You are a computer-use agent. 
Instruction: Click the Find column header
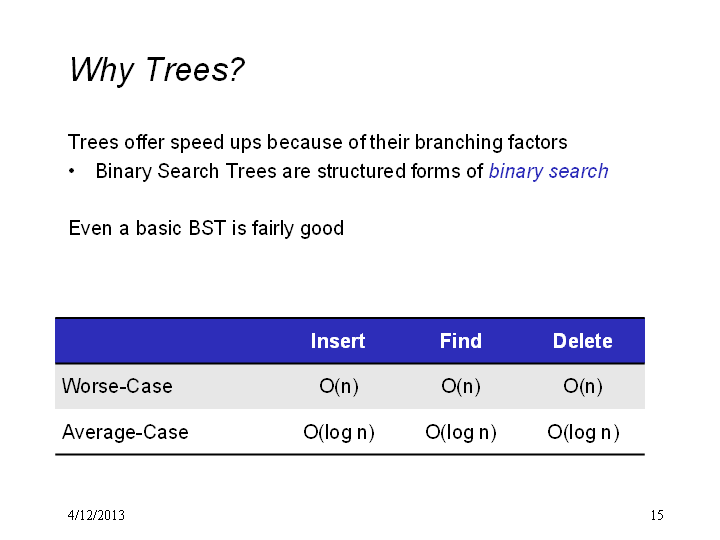pyautogui.click(x=461, y=341)
